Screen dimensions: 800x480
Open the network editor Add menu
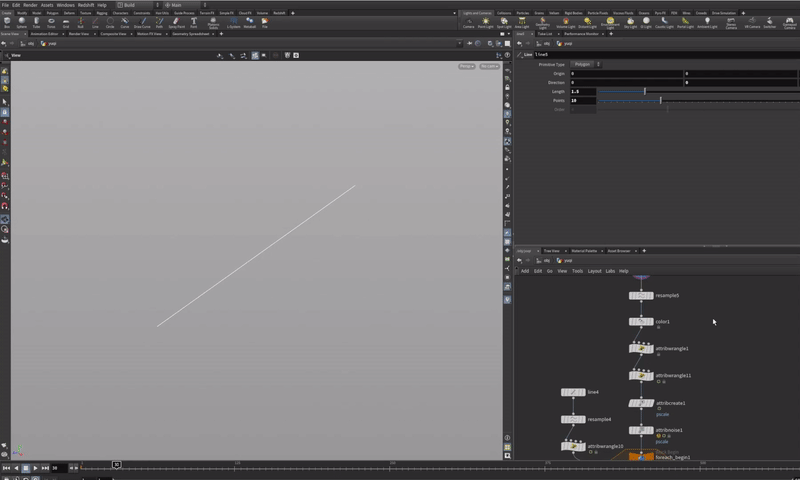click(x=524, y=271)
